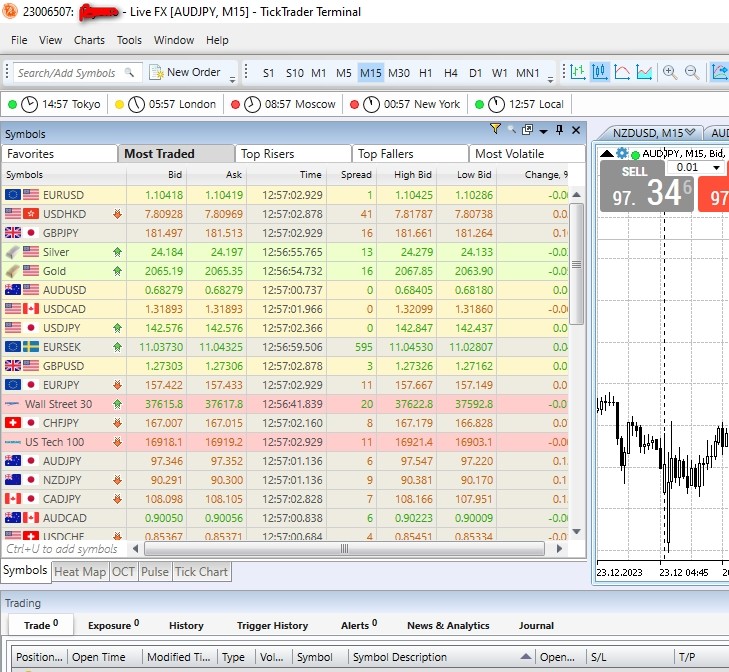Click the horizontal scrollbar right arrow
The image size is (729, 672).
(559, 549)
